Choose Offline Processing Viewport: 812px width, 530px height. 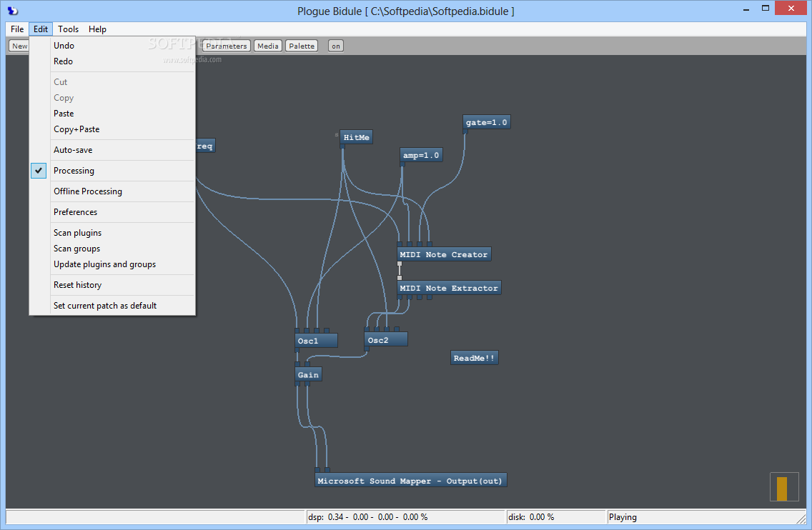point(112,191)
